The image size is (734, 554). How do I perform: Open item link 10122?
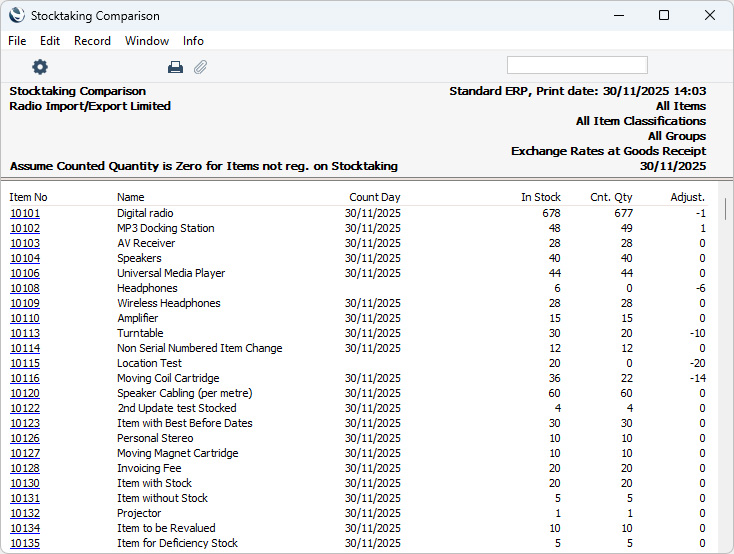point(25,408)
